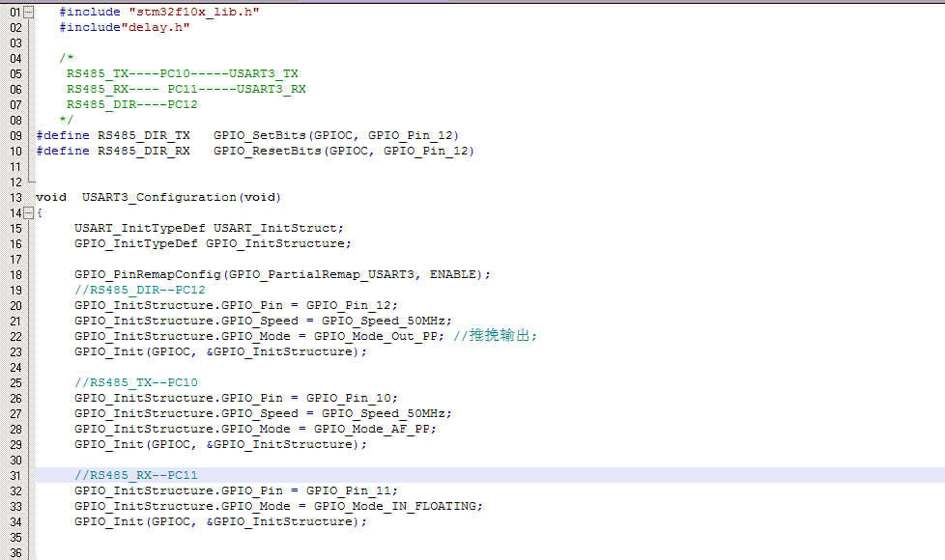
Task: Place cursor on GPIO_PinRemapConfig call
Action: (x=150, y=274)
